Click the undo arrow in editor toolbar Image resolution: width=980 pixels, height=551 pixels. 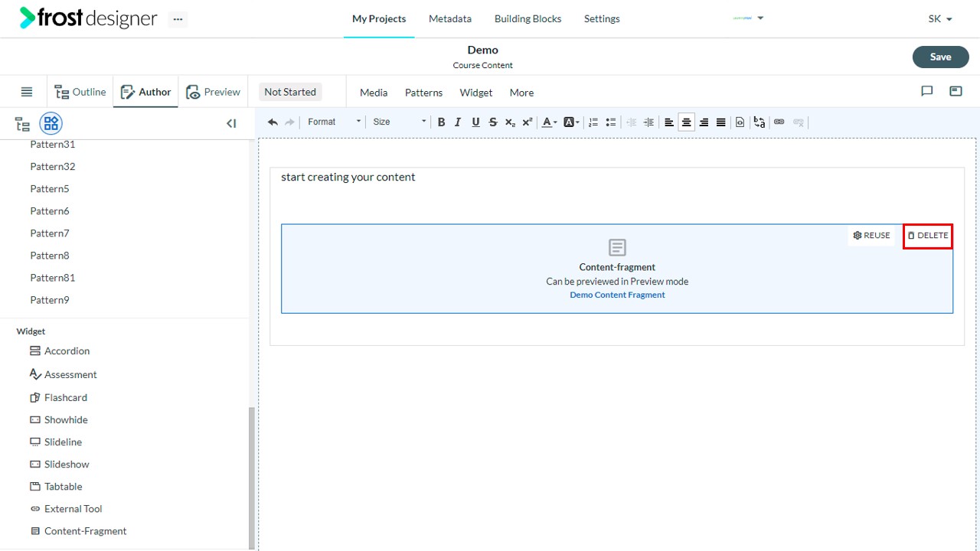point(273,122)
